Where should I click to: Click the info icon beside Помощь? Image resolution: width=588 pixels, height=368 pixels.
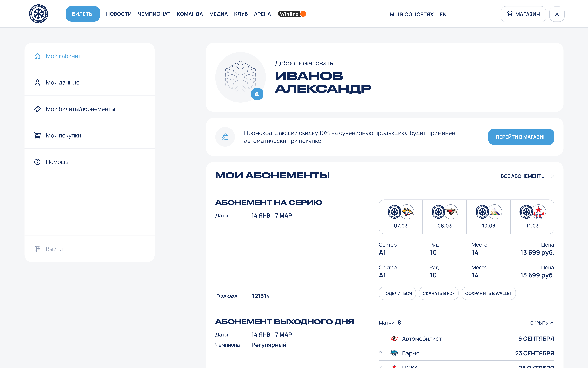tap(37, 162)
